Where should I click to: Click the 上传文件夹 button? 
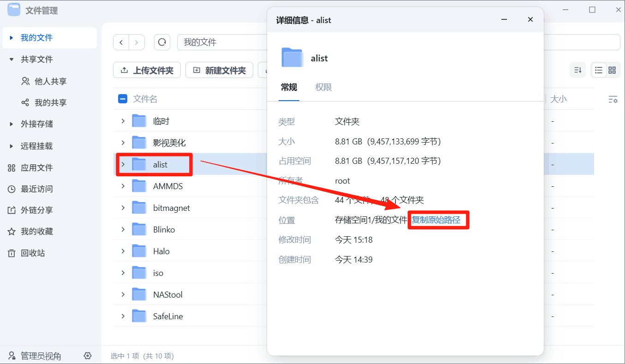147,71
